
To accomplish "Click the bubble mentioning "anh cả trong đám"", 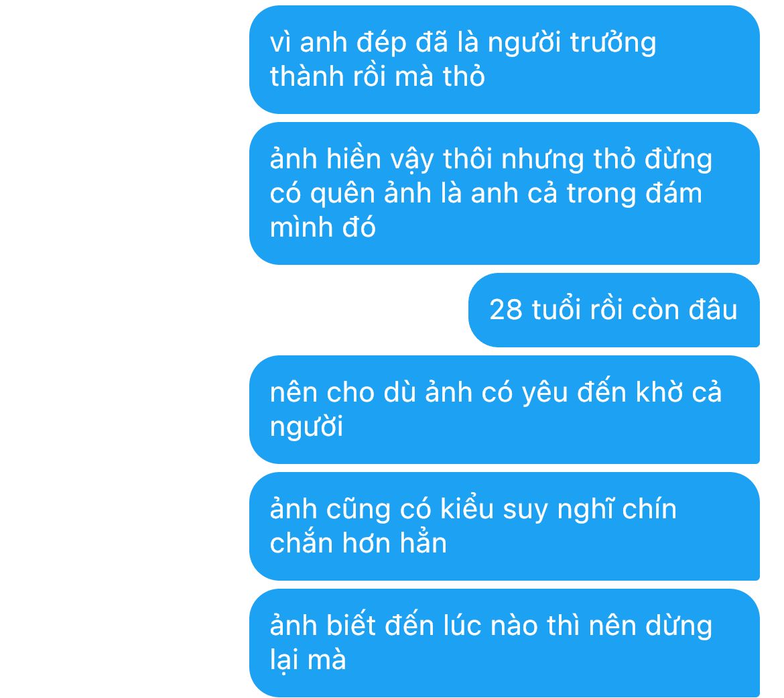I will coord(504,193).
